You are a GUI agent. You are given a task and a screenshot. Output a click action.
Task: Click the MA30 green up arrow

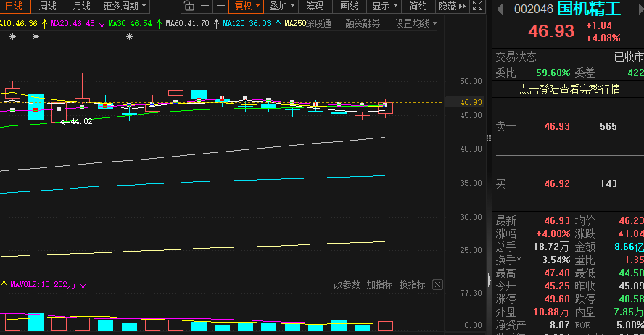(x=159, y=24)
